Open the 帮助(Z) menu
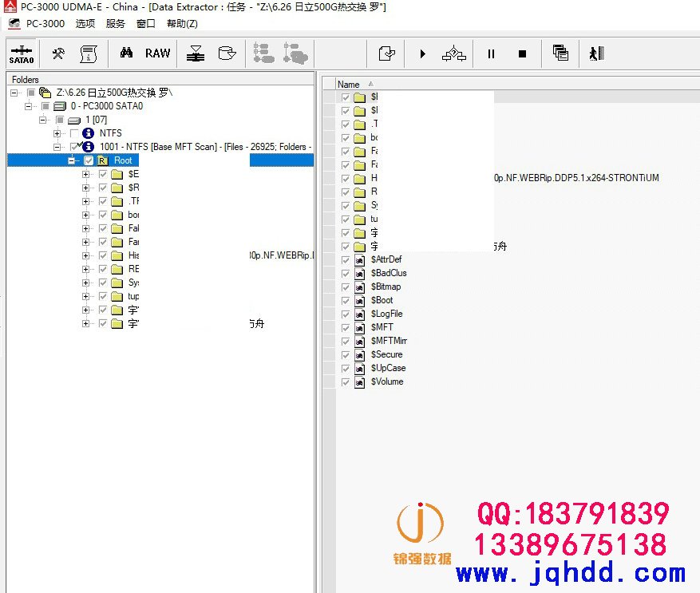Screen dimensions: 700x593 coord(182,24)
